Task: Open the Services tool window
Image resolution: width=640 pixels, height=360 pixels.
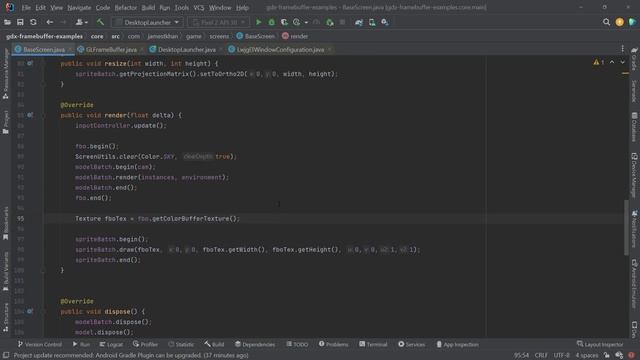Action: 411,344
